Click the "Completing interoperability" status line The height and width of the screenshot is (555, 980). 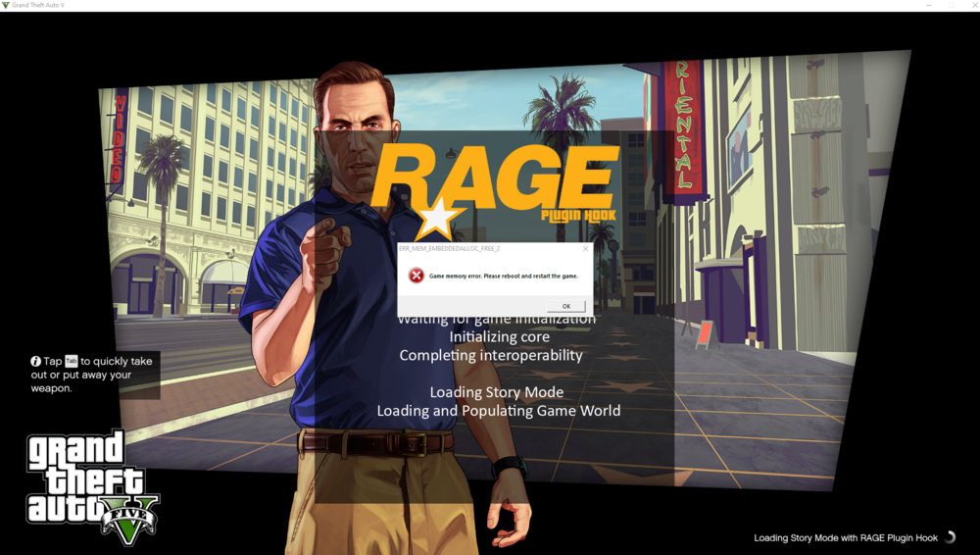(491, 355)
